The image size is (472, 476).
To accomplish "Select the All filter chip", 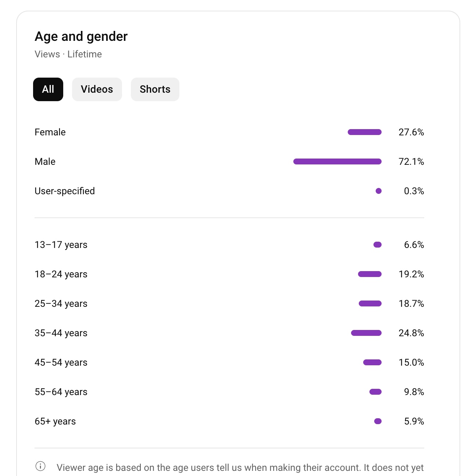I will coord(48,89).
